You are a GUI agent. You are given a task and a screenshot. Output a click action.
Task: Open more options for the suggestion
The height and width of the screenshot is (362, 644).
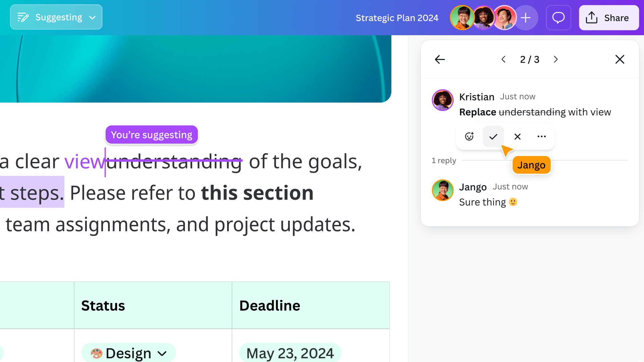coord(541,136)
